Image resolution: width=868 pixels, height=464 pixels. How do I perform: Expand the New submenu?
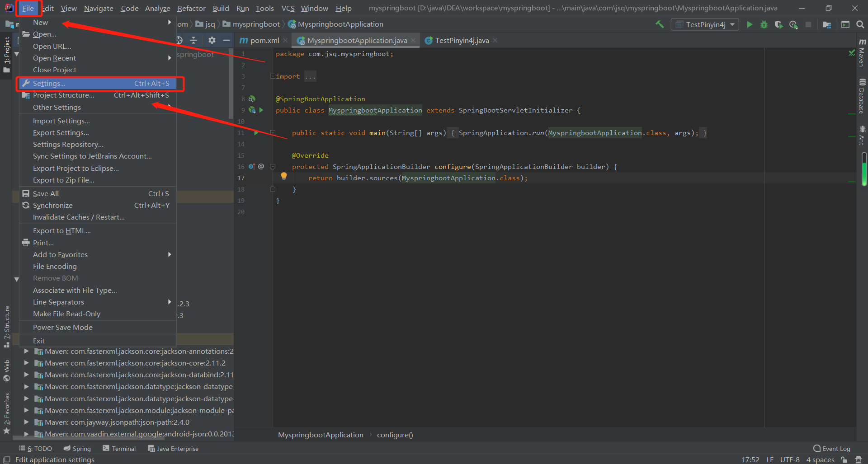click(98, 22)
